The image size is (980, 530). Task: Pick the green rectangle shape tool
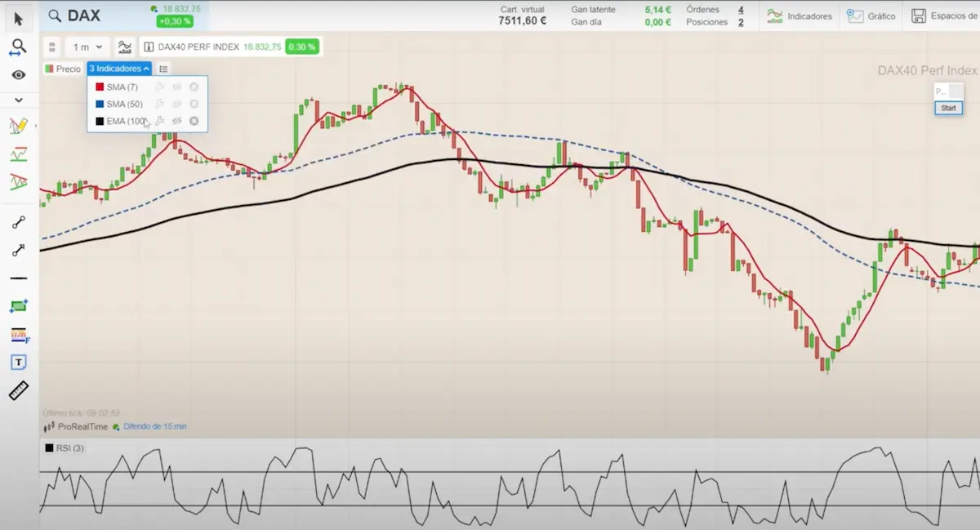18,306
